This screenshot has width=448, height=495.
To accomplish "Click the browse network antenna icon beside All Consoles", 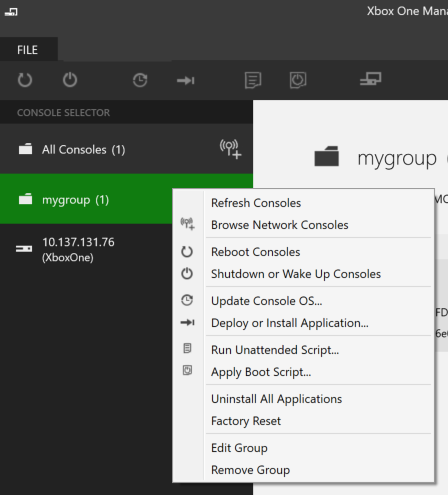I will click(x=230, y=149).
